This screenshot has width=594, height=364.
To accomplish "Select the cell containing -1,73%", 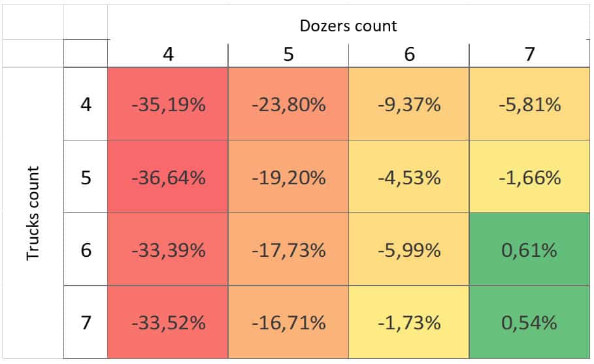I will pos(409,322).
